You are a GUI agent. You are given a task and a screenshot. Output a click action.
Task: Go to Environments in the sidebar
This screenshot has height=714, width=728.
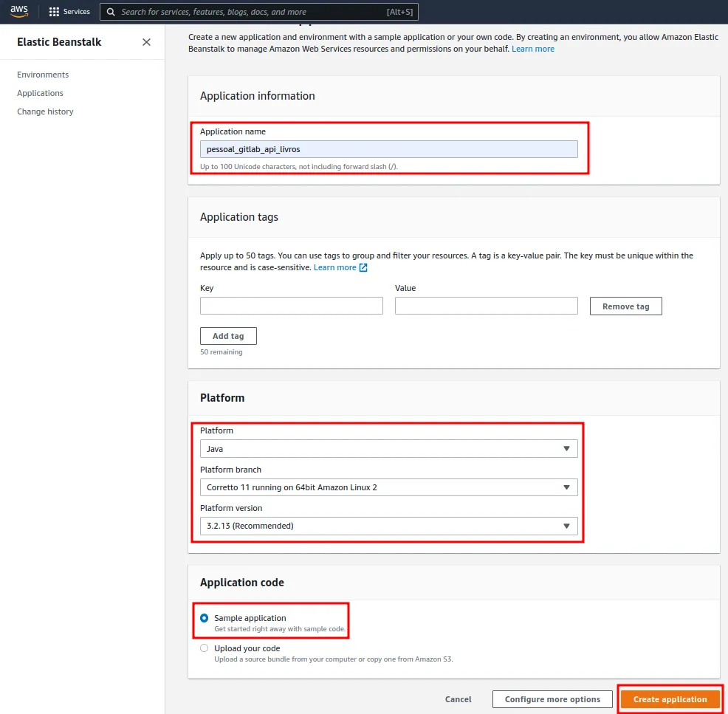[x=43, y=75]
